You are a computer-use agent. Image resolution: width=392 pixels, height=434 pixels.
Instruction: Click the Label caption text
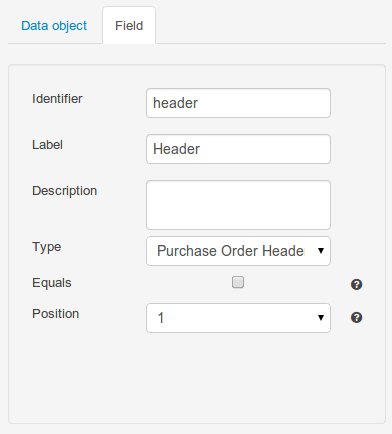(47, 145)
